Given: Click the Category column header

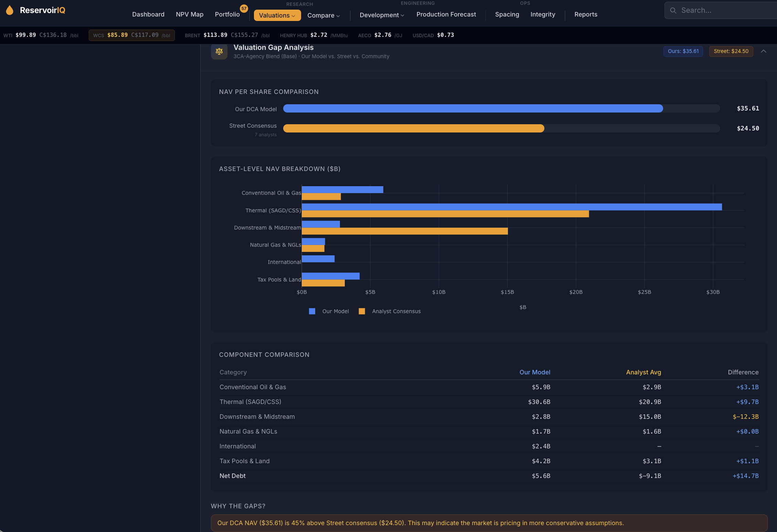Looking at the screenshot, I should 233,372.
